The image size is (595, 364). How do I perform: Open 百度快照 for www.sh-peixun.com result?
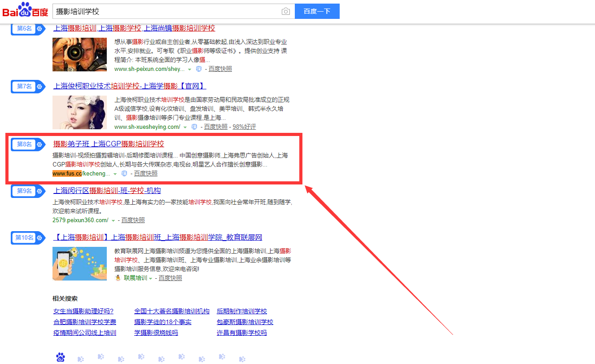(220, 69)
